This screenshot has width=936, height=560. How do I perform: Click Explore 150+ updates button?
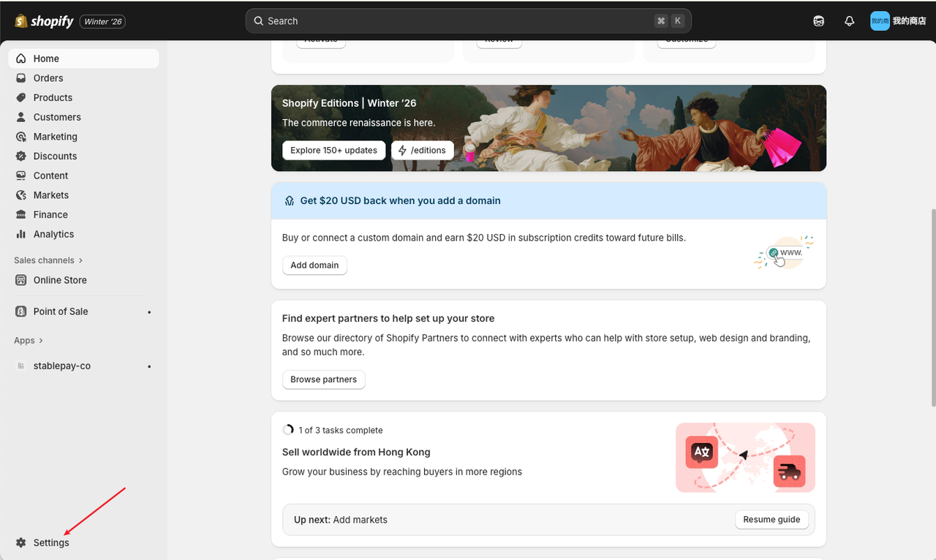click(333, 151)
